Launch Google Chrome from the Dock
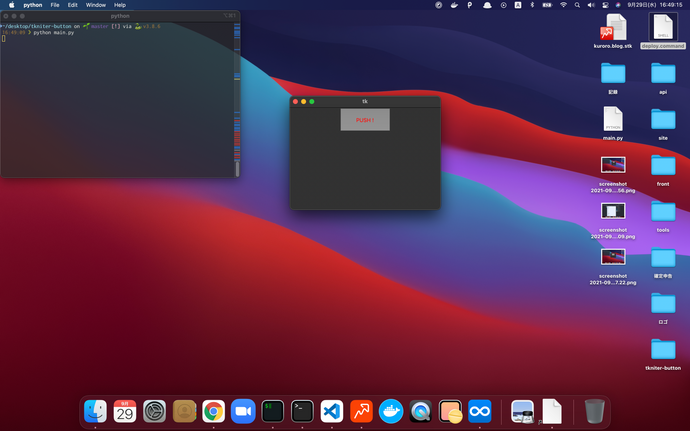Screen dimensions: 690x431 tap(213, 411)
